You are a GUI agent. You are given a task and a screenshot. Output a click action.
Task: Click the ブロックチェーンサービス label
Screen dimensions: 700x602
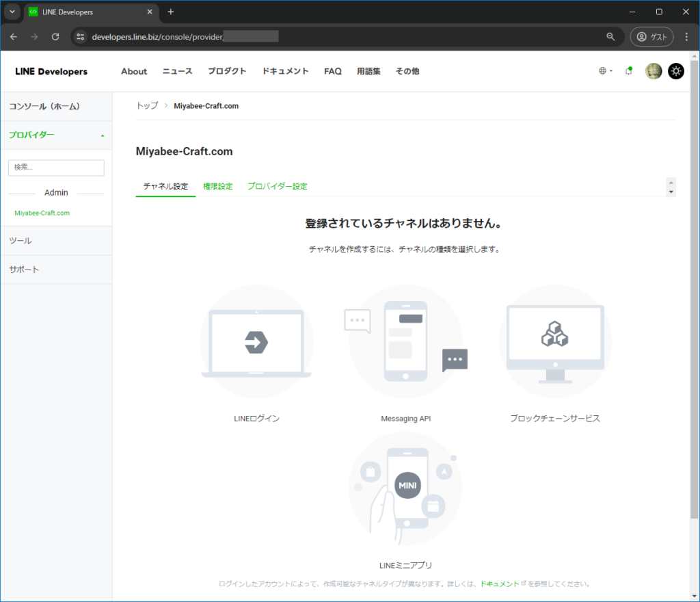555,419
